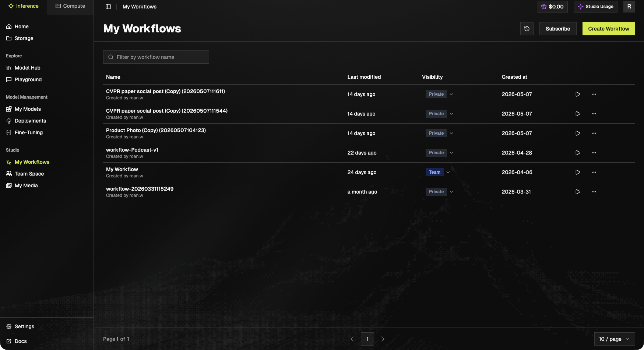Switch to the Compute tab
Screen dimensions: 644x350
[x=70, y=6]
